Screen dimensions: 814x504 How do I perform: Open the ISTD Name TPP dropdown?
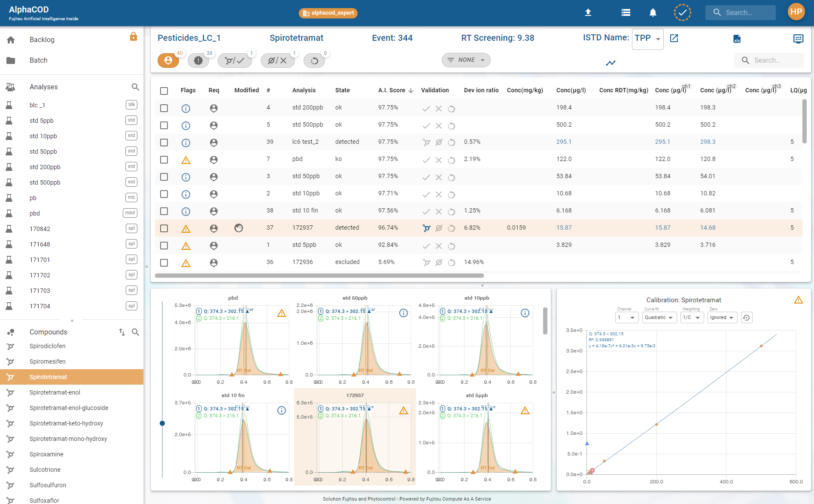[x=647, y=39]
